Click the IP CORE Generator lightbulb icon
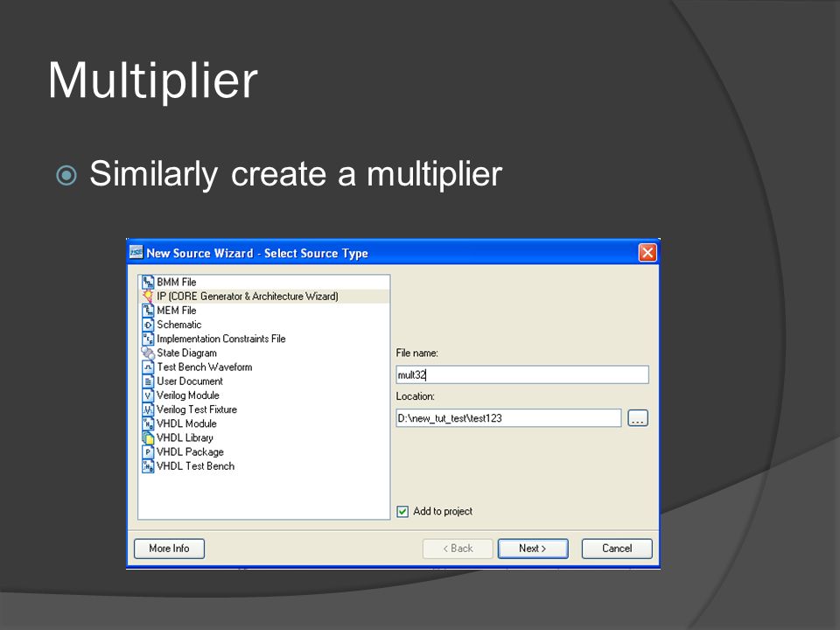Screen dimensions: 840x630 (148, 297)
